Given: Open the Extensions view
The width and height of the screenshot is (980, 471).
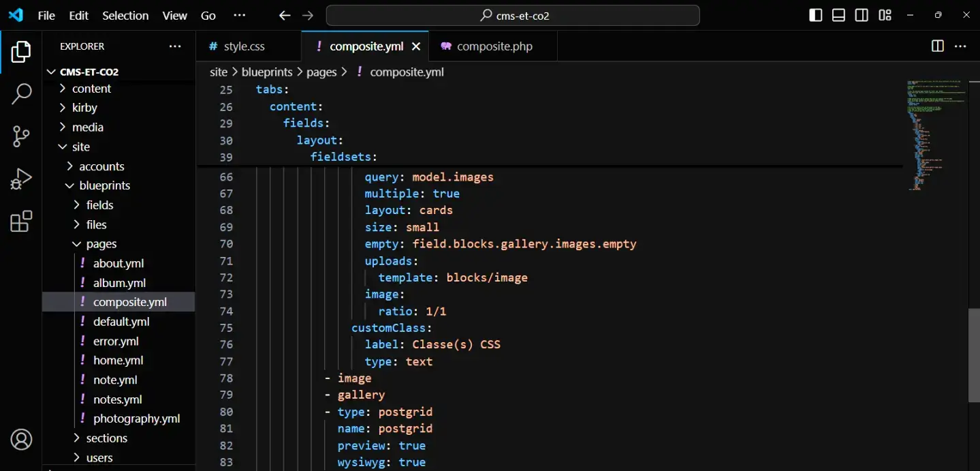Looking at the screenshot, I should pyautogui.click(x=21, y=222).
